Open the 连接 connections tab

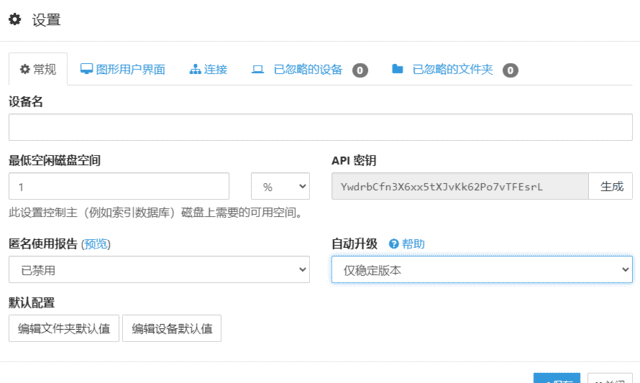208,69
